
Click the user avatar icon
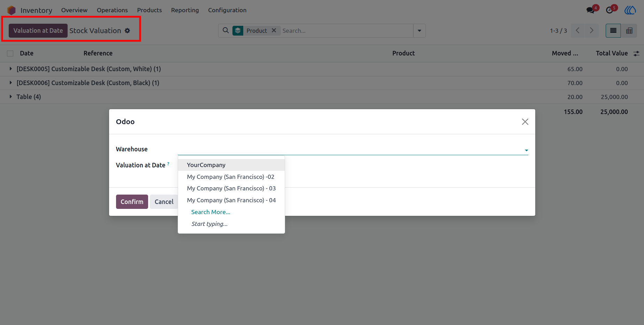coord(630,10)
